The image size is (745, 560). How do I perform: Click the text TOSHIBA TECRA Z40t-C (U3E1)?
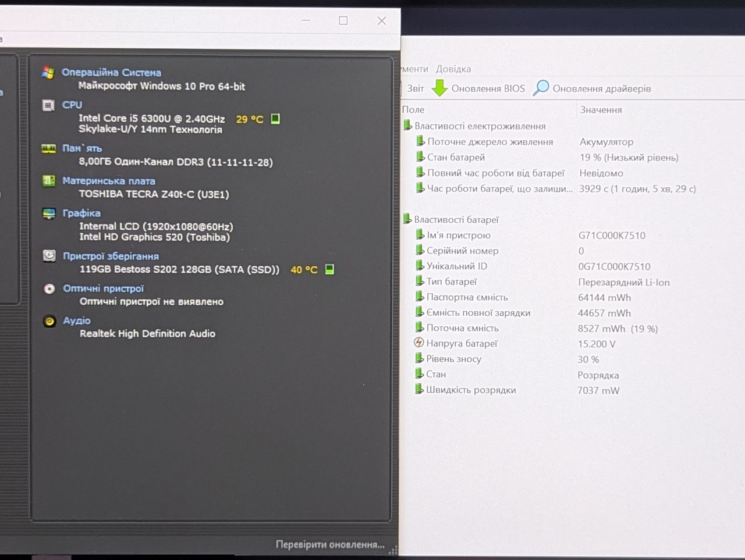(154, 194)
